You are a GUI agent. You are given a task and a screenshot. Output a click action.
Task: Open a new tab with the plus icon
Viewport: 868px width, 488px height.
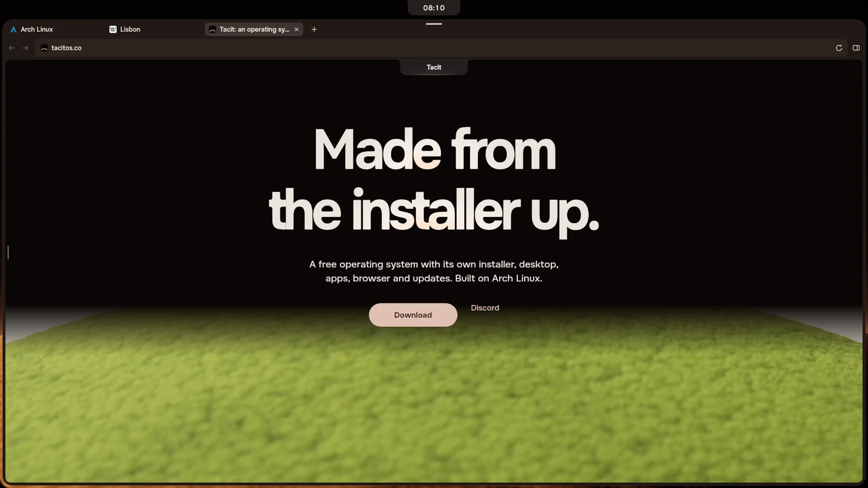coord(314,29)
